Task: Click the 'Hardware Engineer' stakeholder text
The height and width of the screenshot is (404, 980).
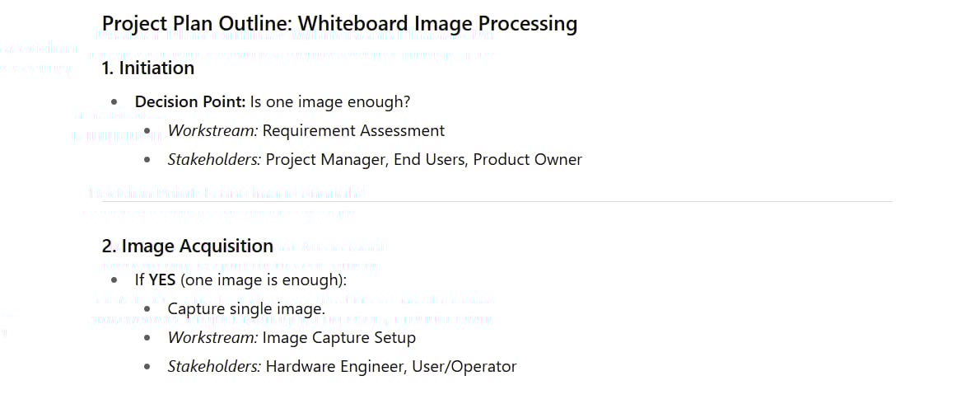Action: point(334,366)
